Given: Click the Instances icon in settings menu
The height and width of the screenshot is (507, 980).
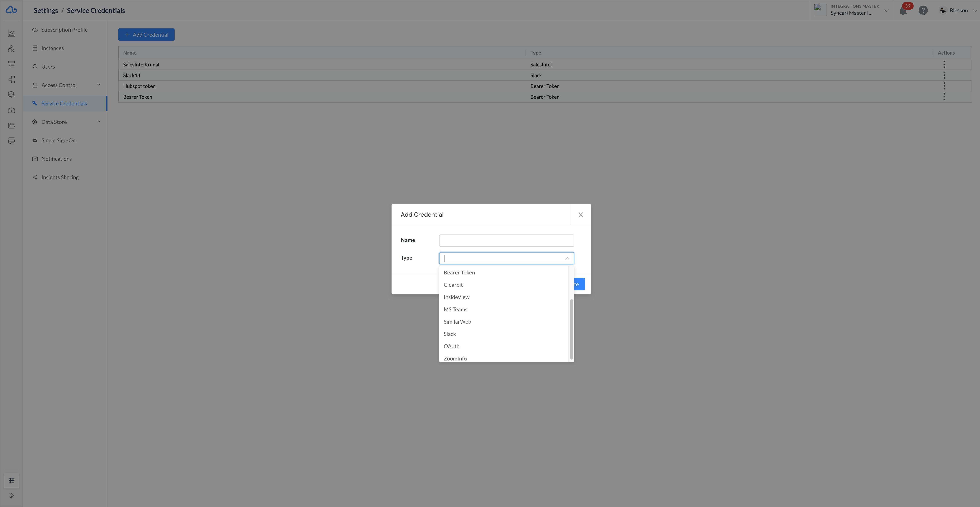Looking at the screenshot, I should (35, 48).
